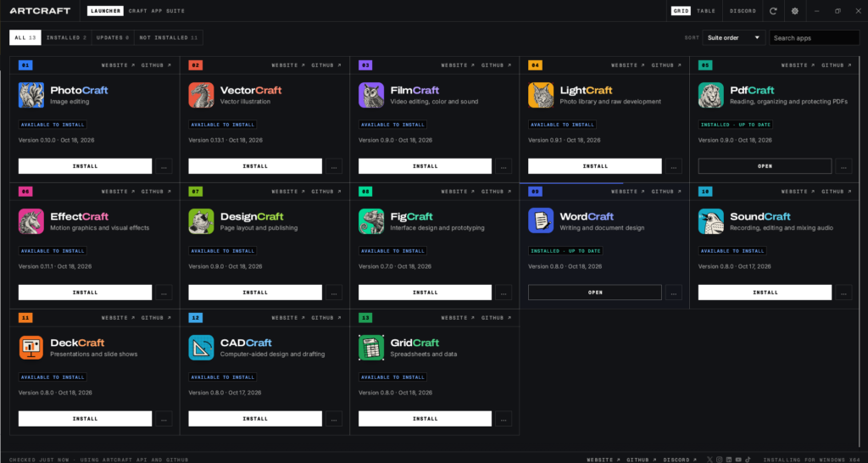Click the SoundCraft bird app icon

[x=711, y=221]
